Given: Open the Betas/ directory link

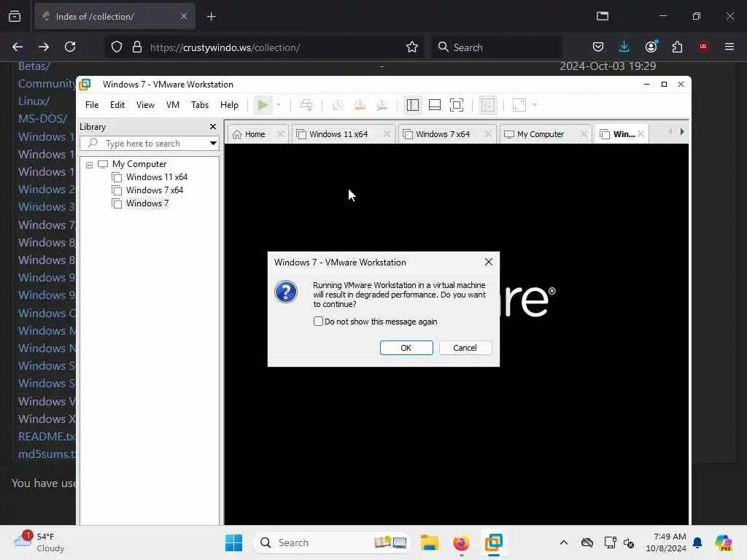Looking at the screenshot, I should pyautogui.click(x=34, y=66).
